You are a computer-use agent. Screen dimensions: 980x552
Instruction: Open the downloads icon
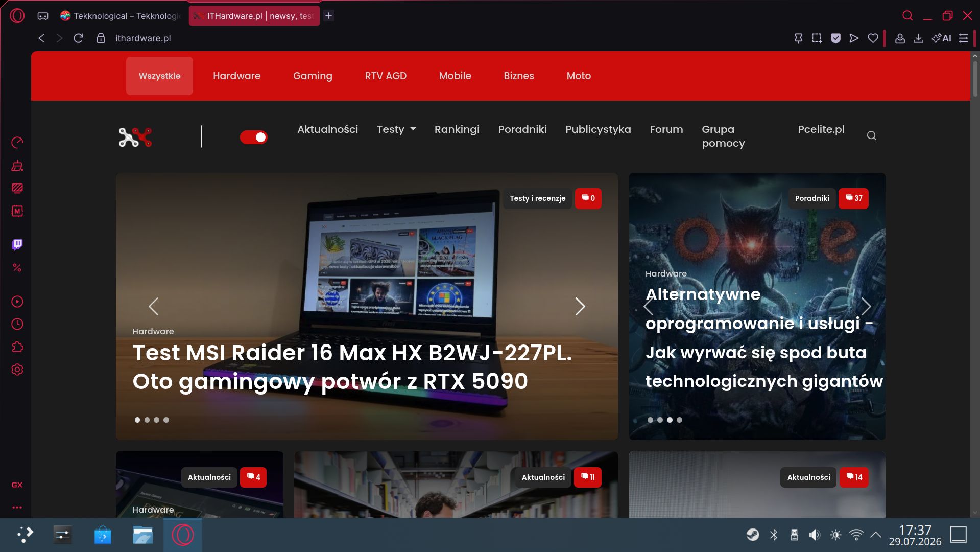coord(918,38)
